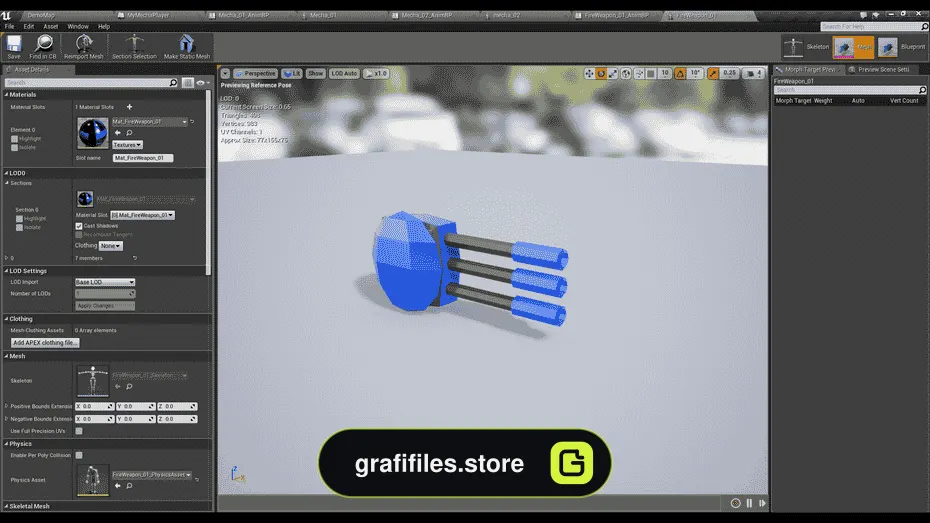Browse to skeleton asset with magnifier icon
Image resolution: width=930 pixels, height=523 pixels.
click(x=129, y=387)
